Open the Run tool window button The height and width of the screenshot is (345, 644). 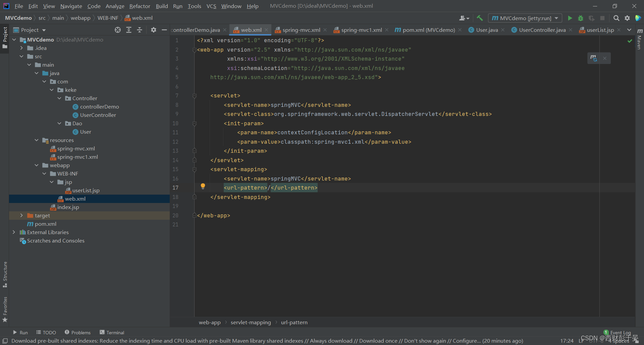point(20,332)
